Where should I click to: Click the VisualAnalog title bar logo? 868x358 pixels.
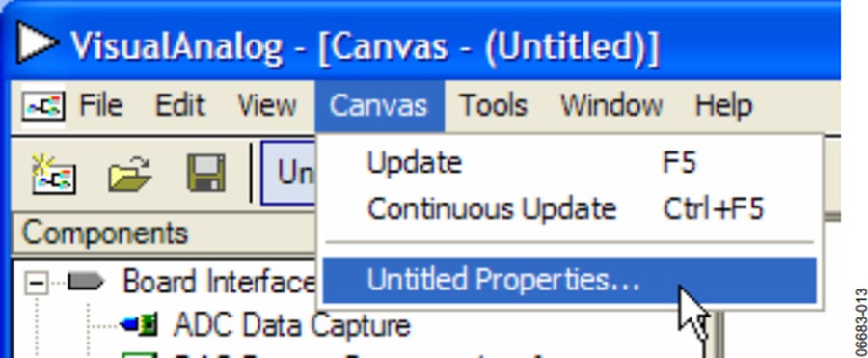(x=37, y=42)
